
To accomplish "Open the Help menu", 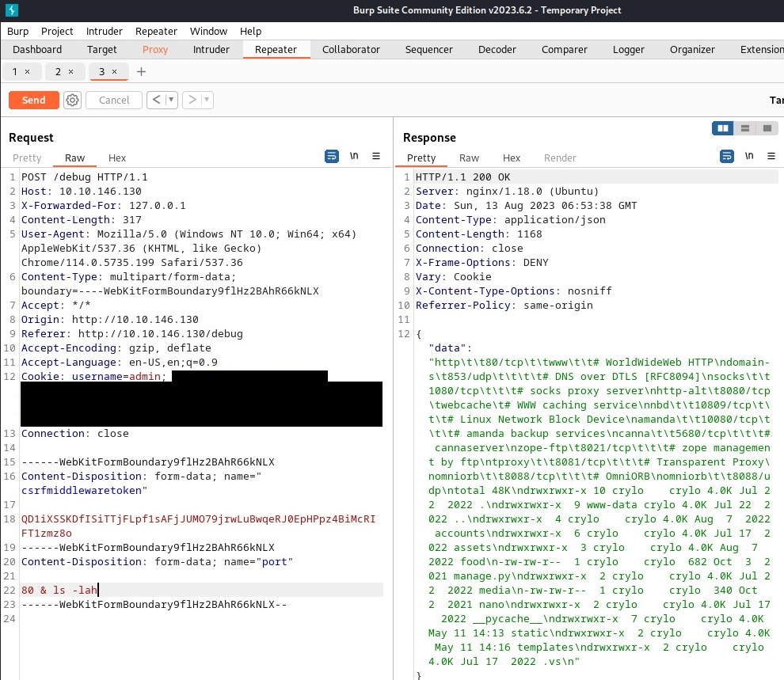I will [x=250, y=31].
